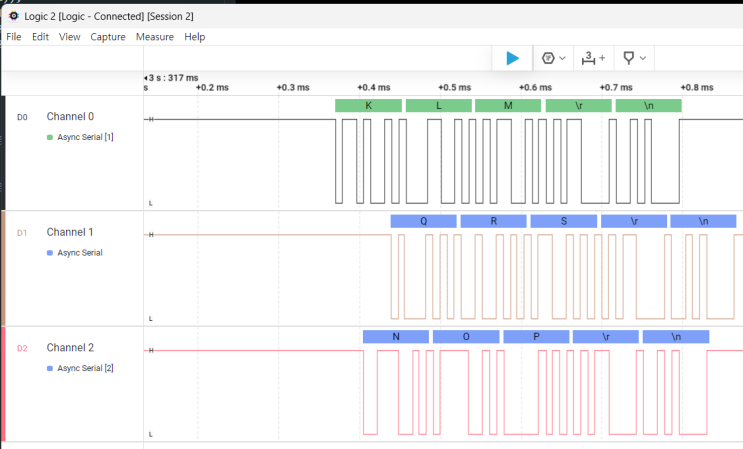
Task: Click the Logic 2 app logo icon
Action: (x=14, y=16)
